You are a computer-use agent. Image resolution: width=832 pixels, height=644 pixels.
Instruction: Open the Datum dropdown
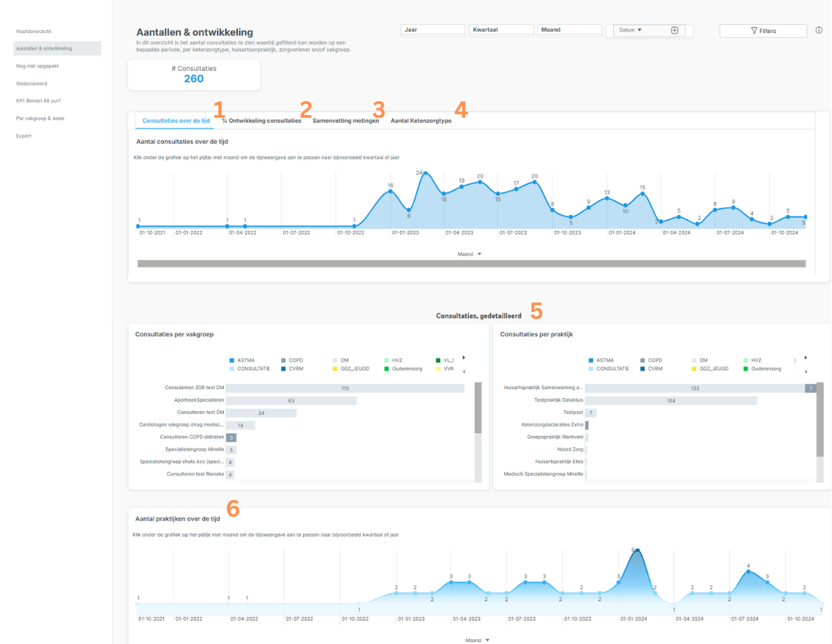point(630,30)
